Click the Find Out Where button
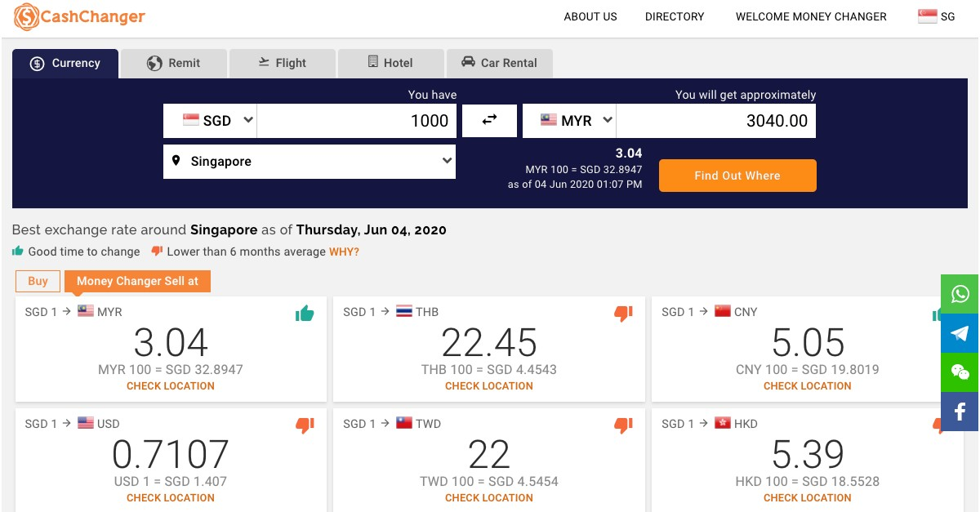The image size is (980, 512). [x=737, y=176]
